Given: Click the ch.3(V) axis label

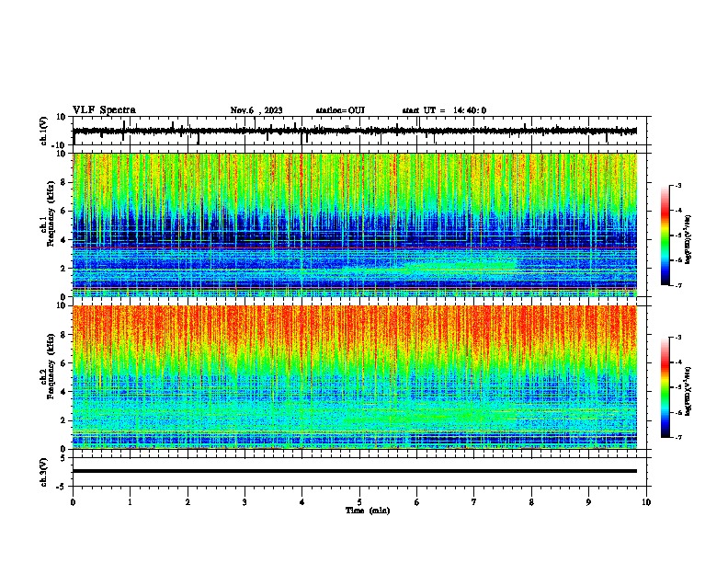Looking at the screenshot, I should click(x=43, y=472).
